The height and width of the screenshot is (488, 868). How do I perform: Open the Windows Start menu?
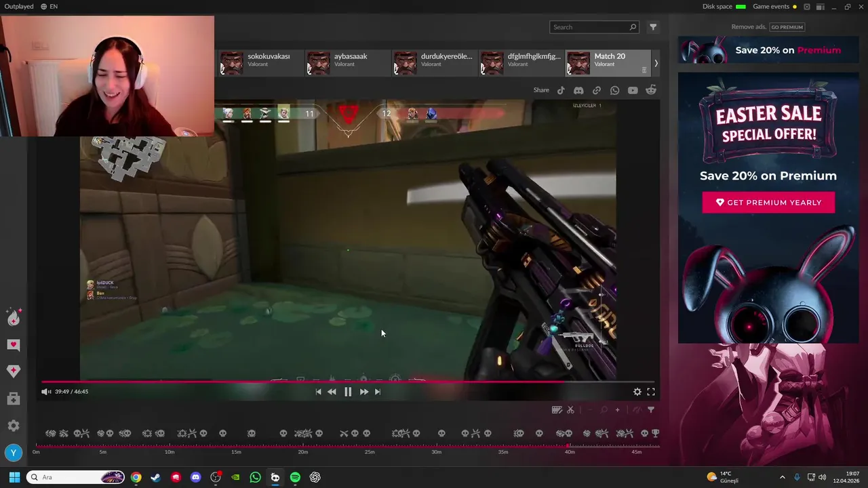pos(14,477)
